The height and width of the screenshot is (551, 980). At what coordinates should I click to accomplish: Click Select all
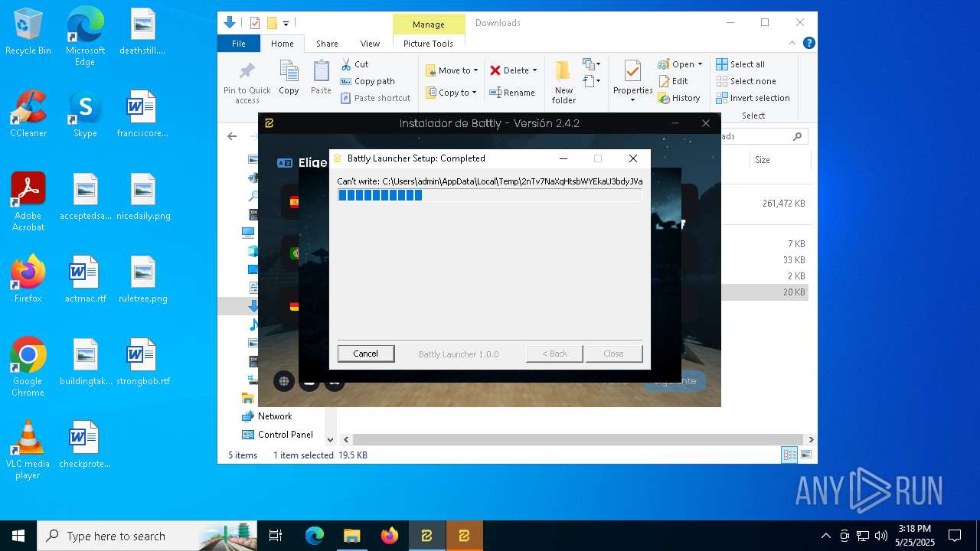click(740, 64)
